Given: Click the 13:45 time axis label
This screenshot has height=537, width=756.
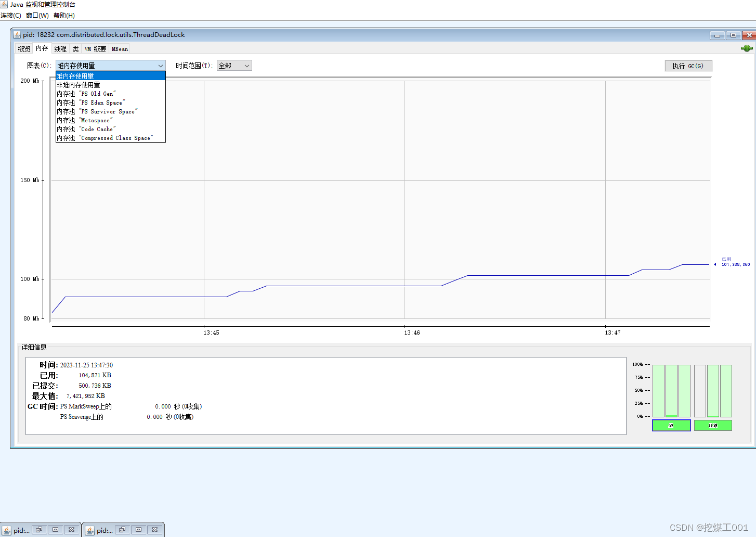Looking at the screenshot, I should (211, 333).
